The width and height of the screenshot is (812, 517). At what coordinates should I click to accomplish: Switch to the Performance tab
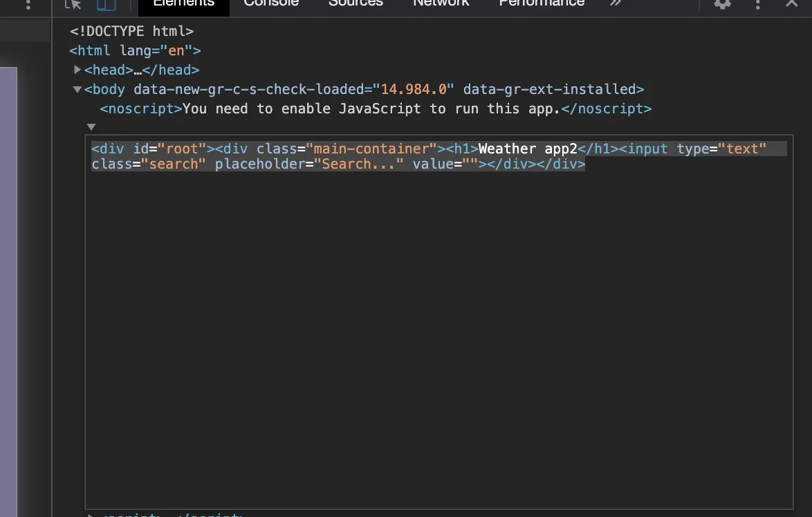point(542,4)
